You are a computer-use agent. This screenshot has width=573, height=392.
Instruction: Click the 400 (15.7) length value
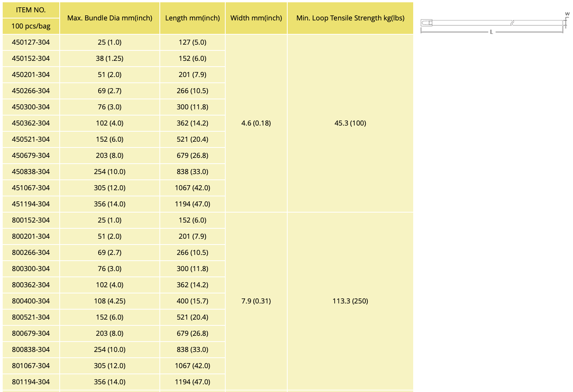[x=193, y=301]
